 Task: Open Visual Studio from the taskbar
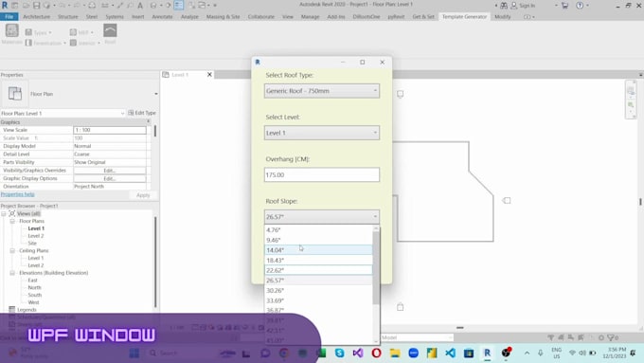click(x=358, y=353)
